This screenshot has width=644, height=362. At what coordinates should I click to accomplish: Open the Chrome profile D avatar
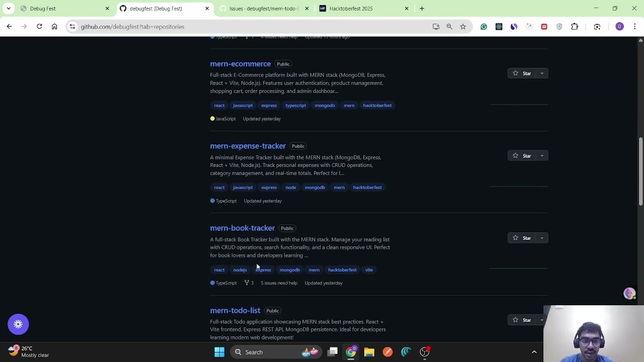[x=619, y=27]
